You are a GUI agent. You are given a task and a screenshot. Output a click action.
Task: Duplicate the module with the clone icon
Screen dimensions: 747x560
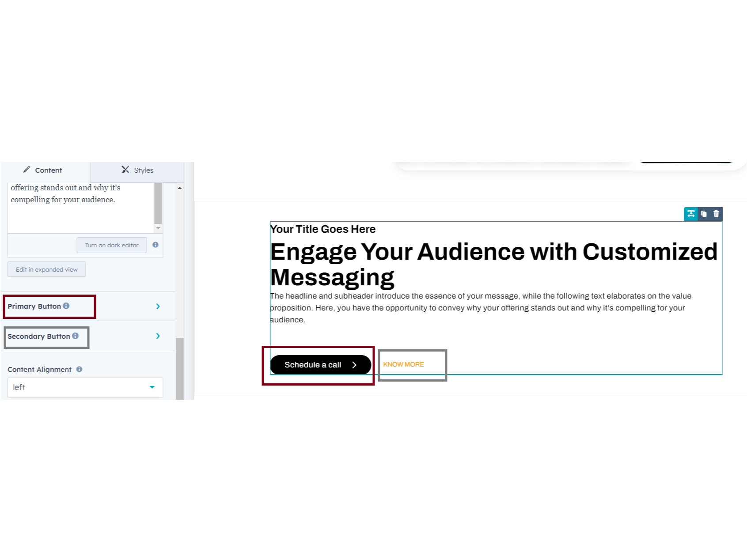[704, 214]
